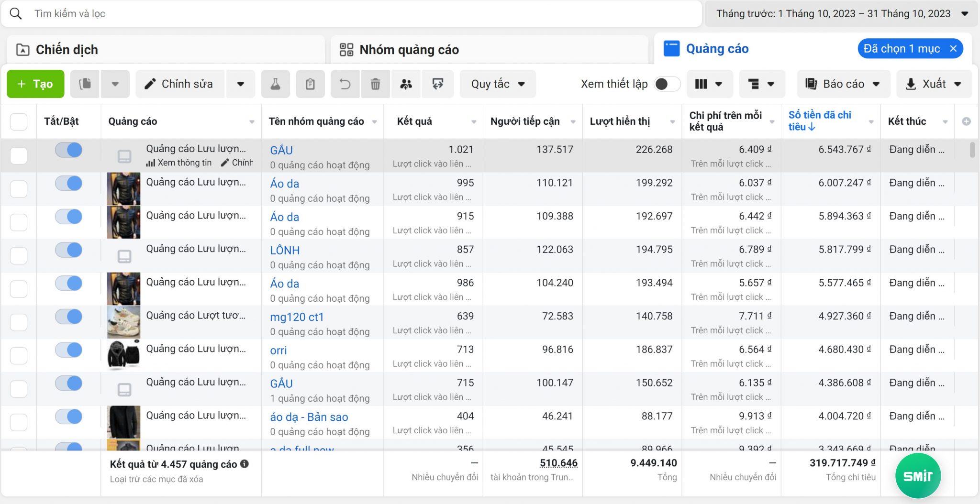
Task: Delete selected ad using trash icon
Action: tap(375, 84)
